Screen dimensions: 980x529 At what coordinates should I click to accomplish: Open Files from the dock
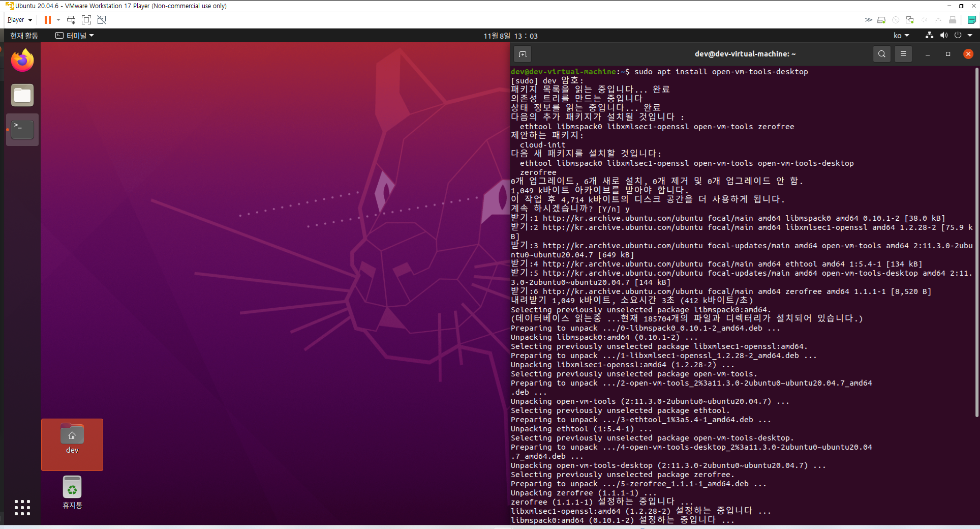tap(22, 95)
